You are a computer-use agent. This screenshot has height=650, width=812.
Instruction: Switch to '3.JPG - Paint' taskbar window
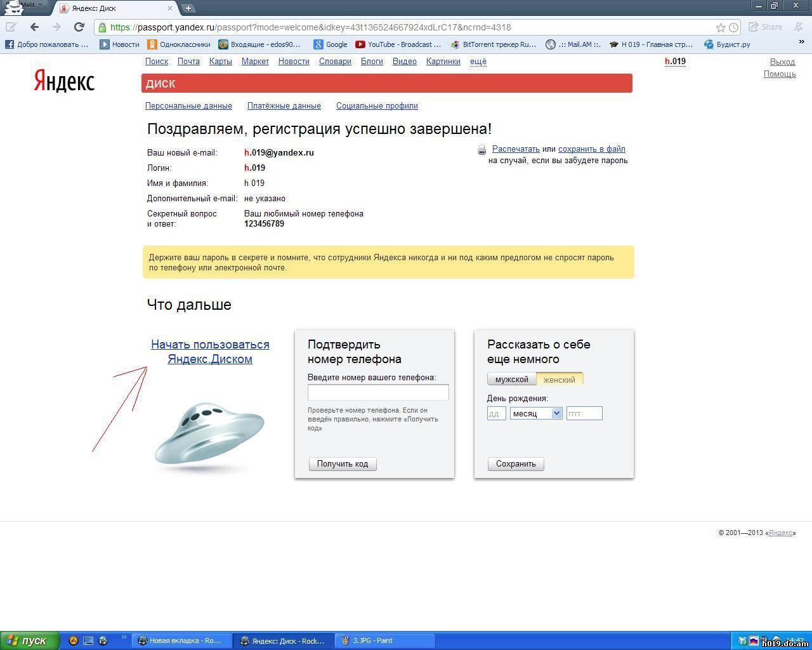click(x=384, y=640)
